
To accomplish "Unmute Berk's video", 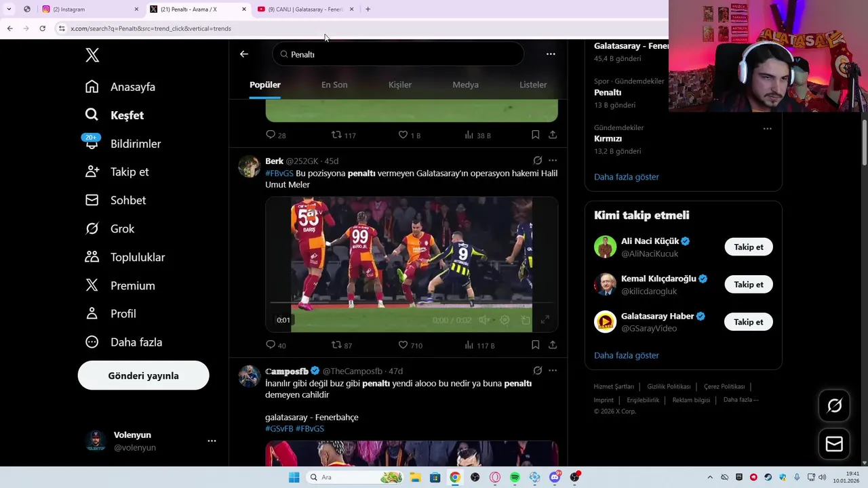I will 484,320.
